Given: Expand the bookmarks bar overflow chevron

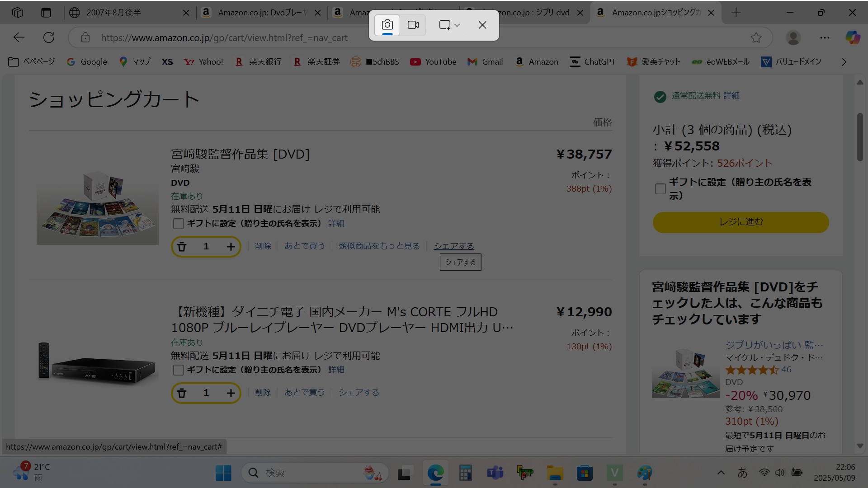Looking at the screenshot, I should click(844, 62).
